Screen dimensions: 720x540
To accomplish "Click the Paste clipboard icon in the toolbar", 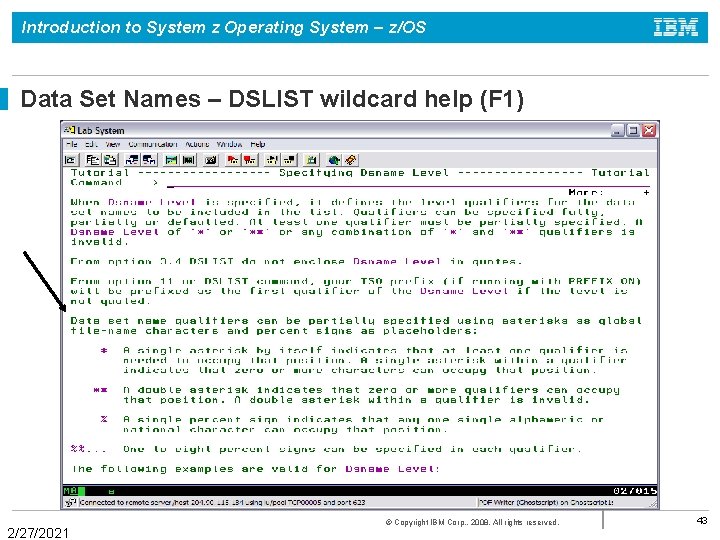I will [x=110, y=160].
